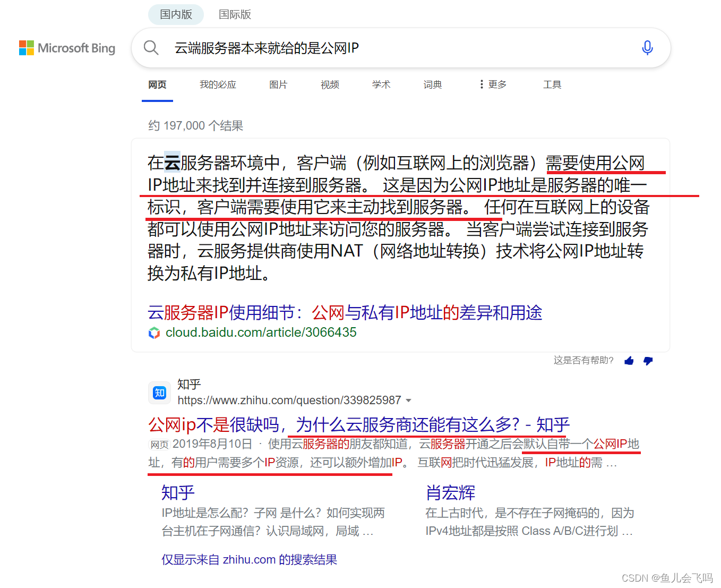Select the 网页 tab
Viewport: 721px width, 588px height.
point(157,84)
